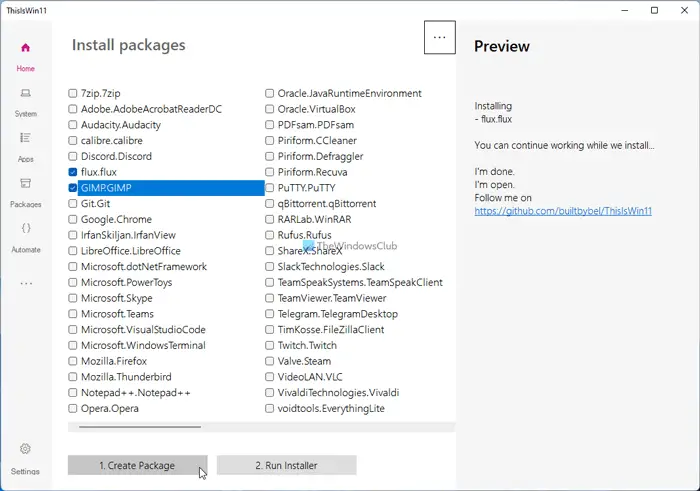Open Automate curly braces icon
This screenshot has height=491, width=700.
(25, 229)
